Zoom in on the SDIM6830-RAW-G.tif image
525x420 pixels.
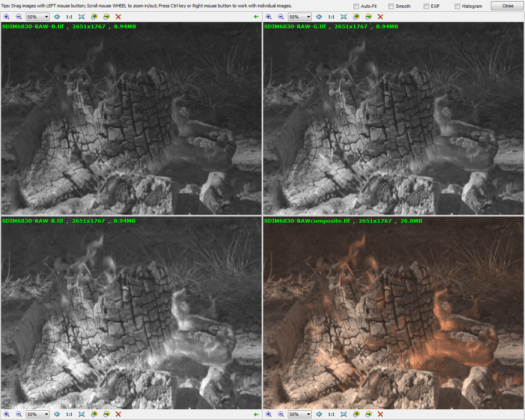pyautogui.click(x=269, y=17)
